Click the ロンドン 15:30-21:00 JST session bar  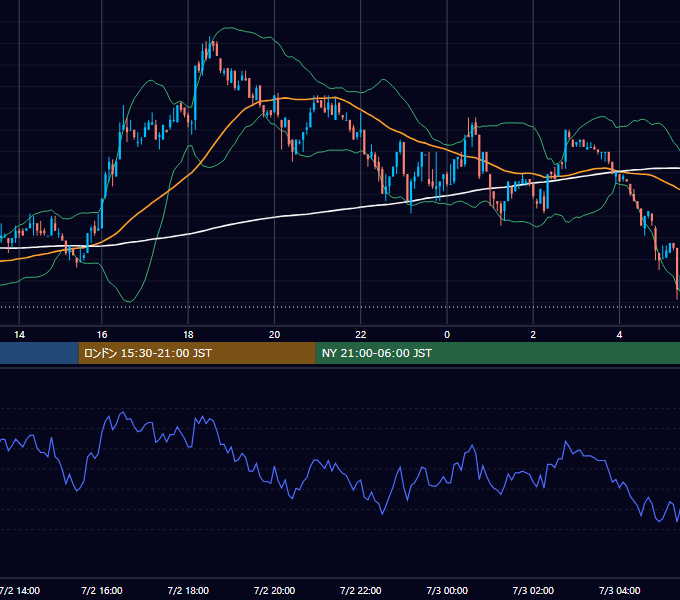197,353
